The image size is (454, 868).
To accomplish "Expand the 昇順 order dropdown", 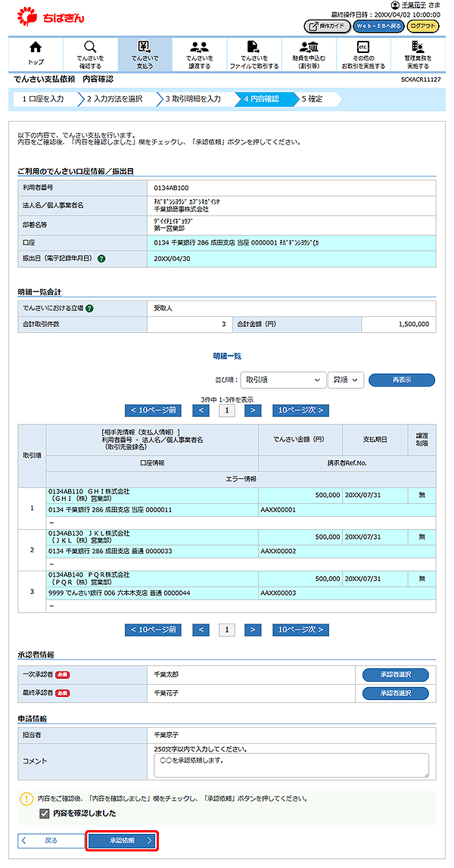I will pos(346,380).
